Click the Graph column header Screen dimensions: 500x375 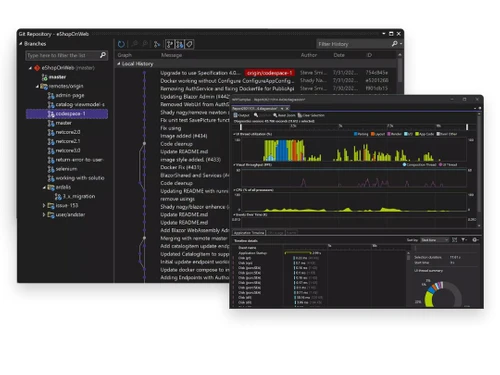click(125, 55)
